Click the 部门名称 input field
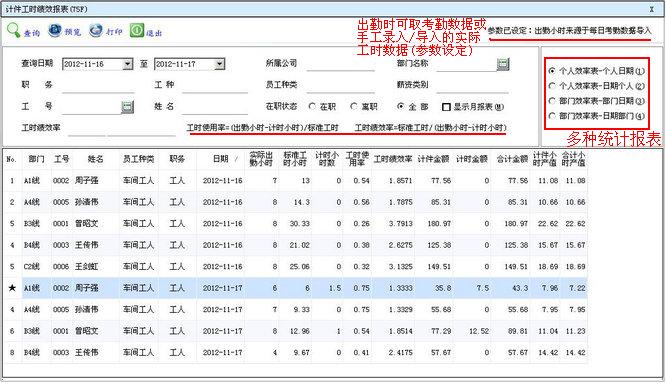 pyautogui.click(x=466, y=64)
